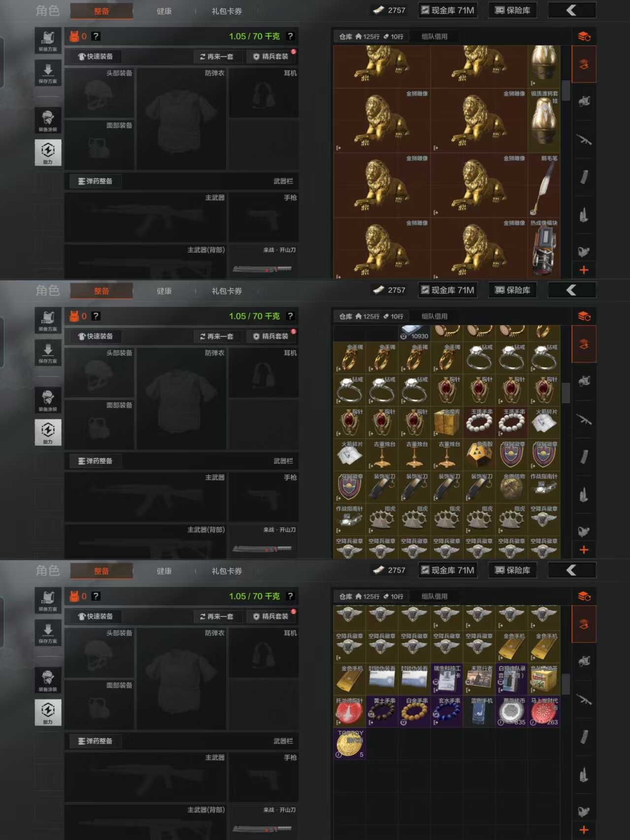Open weight help question mark in middle screenshot
The image size is (630, 840).
[x=290, y=316]
